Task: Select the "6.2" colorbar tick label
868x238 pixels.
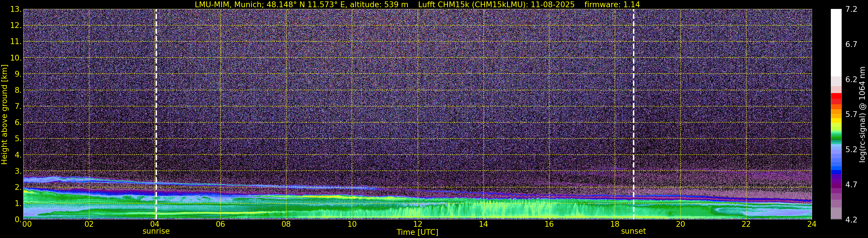Action: pyautogui.click(x=851, y=80)
